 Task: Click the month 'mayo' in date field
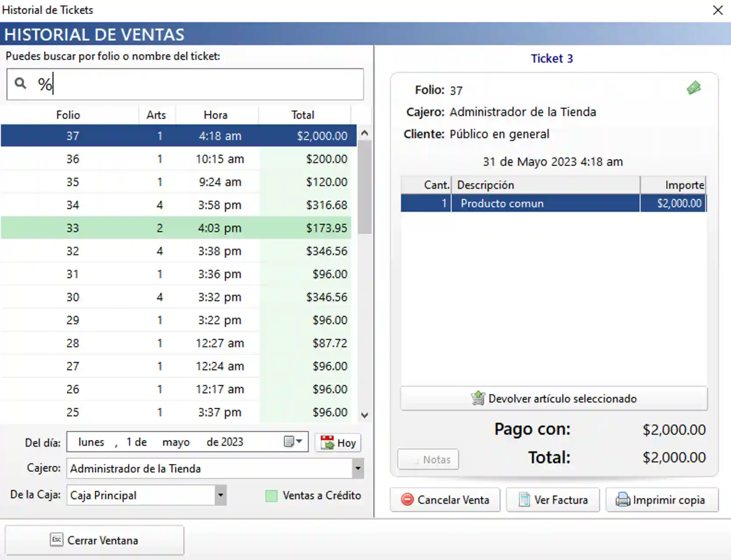click(176, 442)
